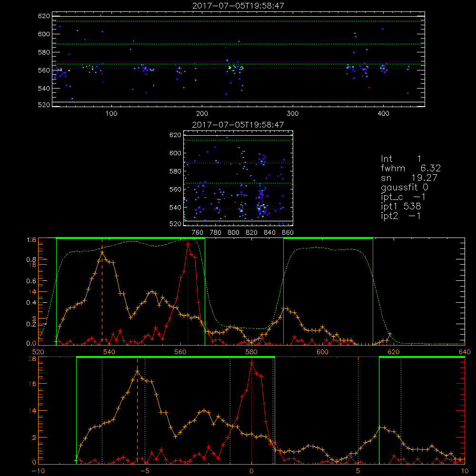
Task: Click the right green bar atop the upper profile plot
Action: [x=328, y=238]
